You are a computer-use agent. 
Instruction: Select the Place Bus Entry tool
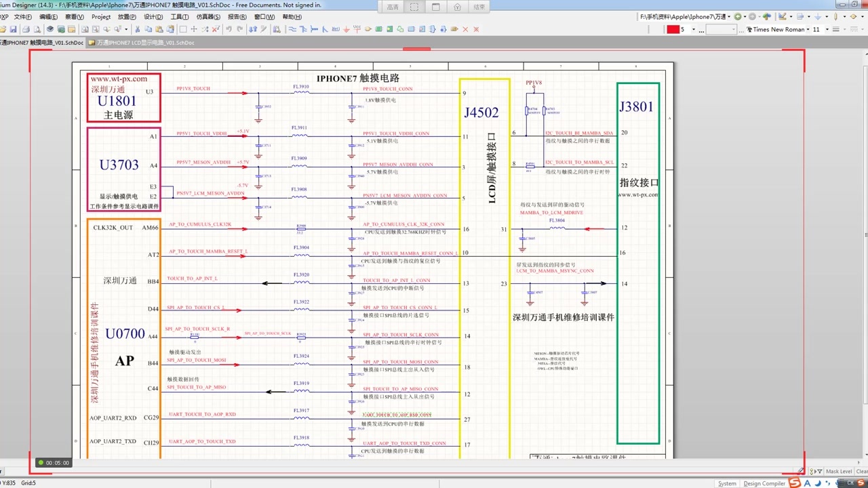point(325,29)
